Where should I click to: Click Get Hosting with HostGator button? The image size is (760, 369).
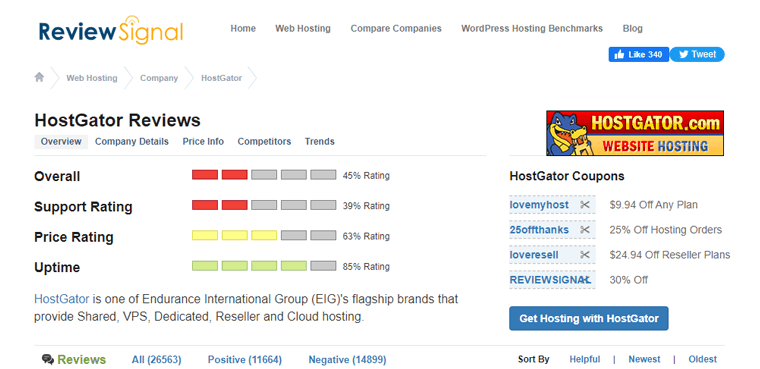589,319
